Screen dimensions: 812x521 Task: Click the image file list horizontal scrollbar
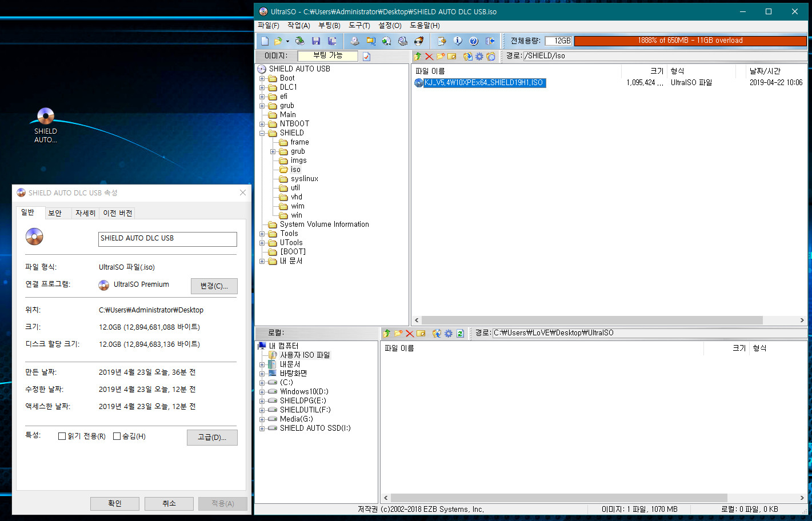592,320
